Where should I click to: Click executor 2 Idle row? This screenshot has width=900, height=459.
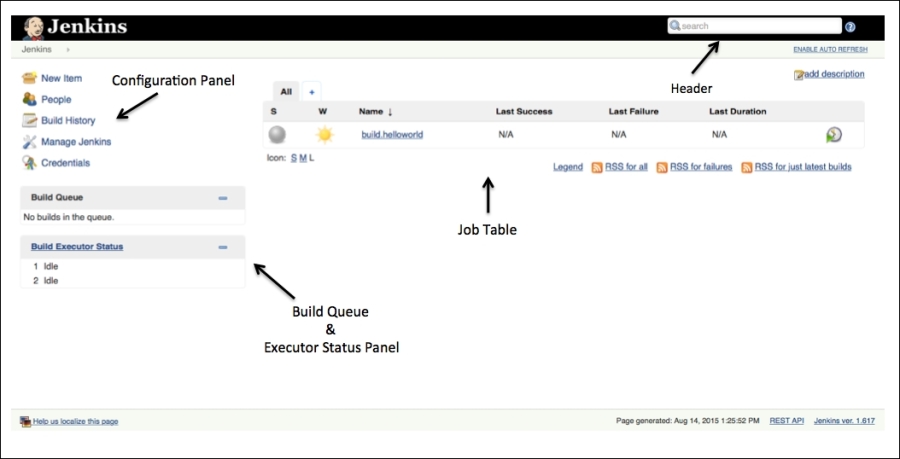point(133,281)
